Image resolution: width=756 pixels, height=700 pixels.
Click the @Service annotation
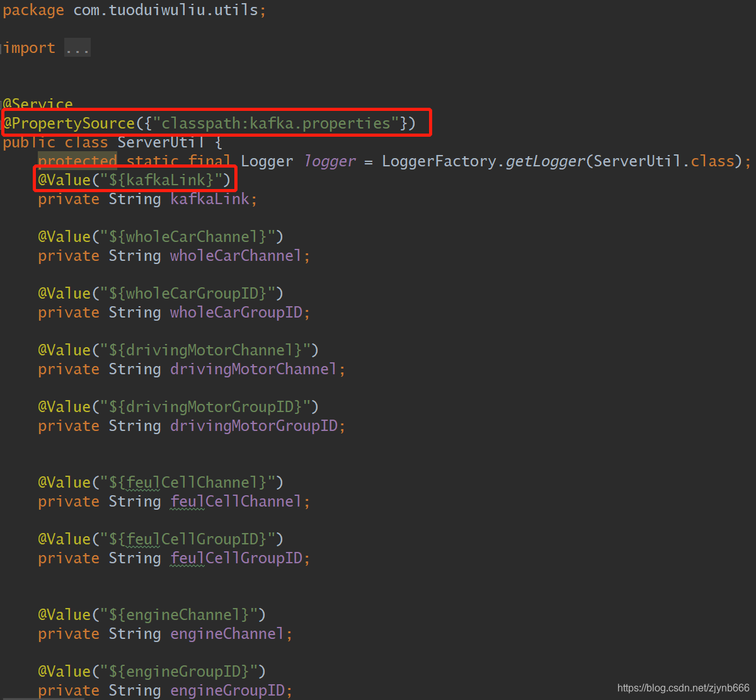pyautogui.click(x=38, y=104)
